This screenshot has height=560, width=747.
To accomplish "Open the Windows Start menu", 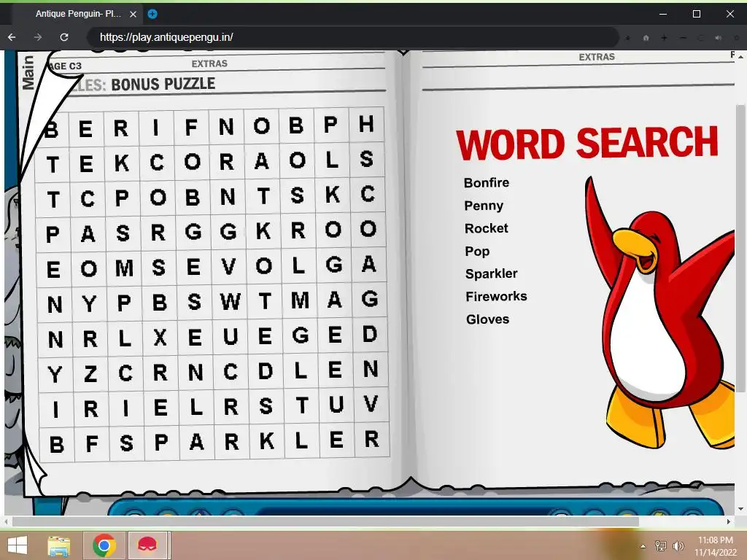I will click(18, 545).
